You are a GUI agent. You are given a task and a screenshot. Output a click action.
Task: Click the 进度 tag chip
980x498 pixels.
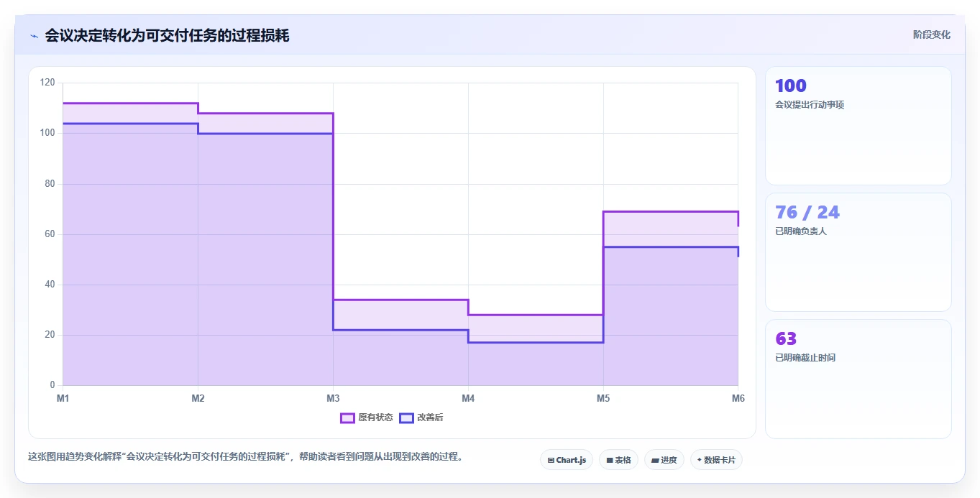[x=664, y=460]
